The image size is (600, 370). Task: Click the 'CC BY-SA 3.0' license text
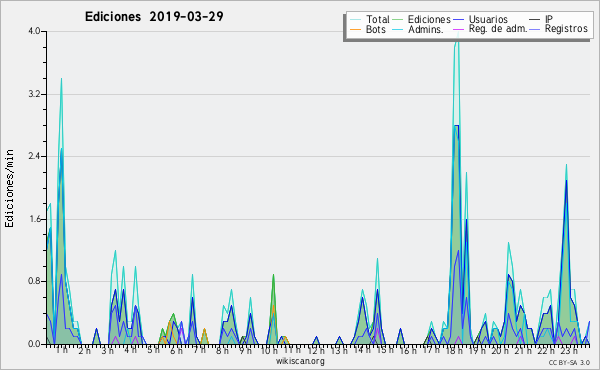pyautogui.click(x=569, y=363)
